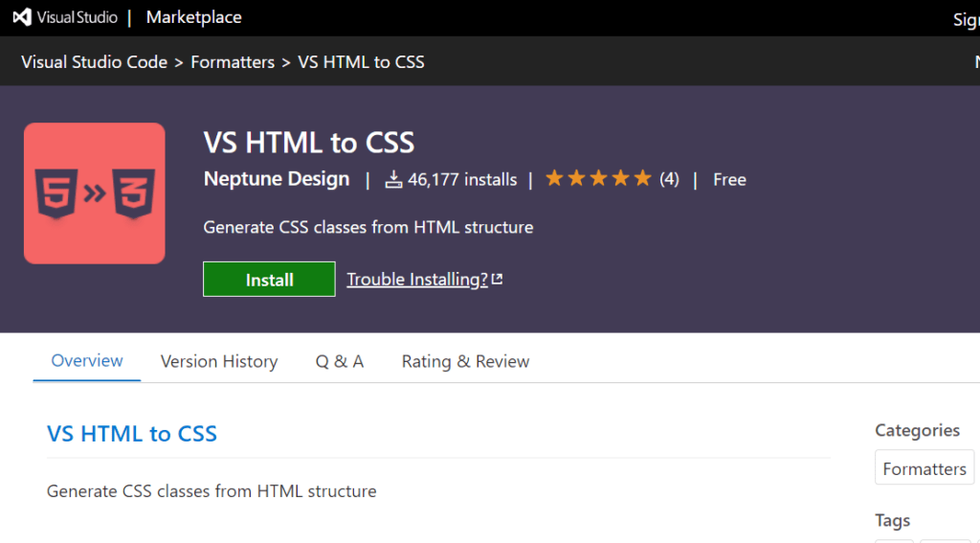Click overview paragraph Generate CSS classes text
Screen dimensions: 980x543
point(212,491)
